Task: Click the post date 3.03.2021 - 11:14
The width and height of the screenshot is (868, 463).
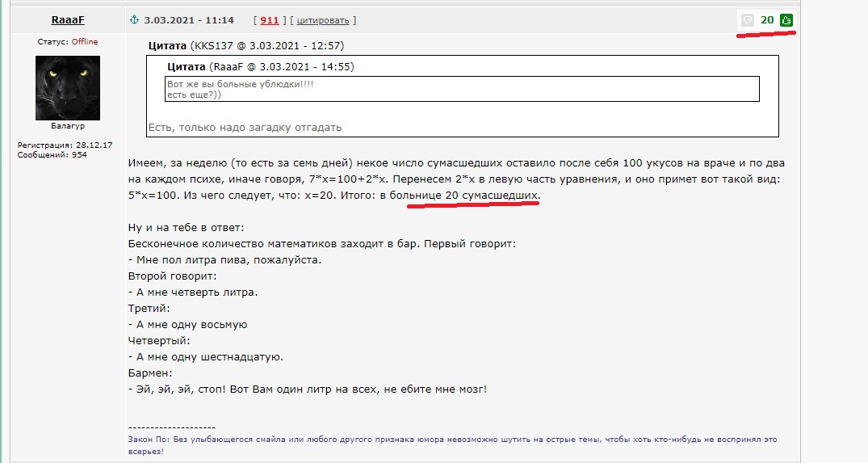Action: (189, 20)
